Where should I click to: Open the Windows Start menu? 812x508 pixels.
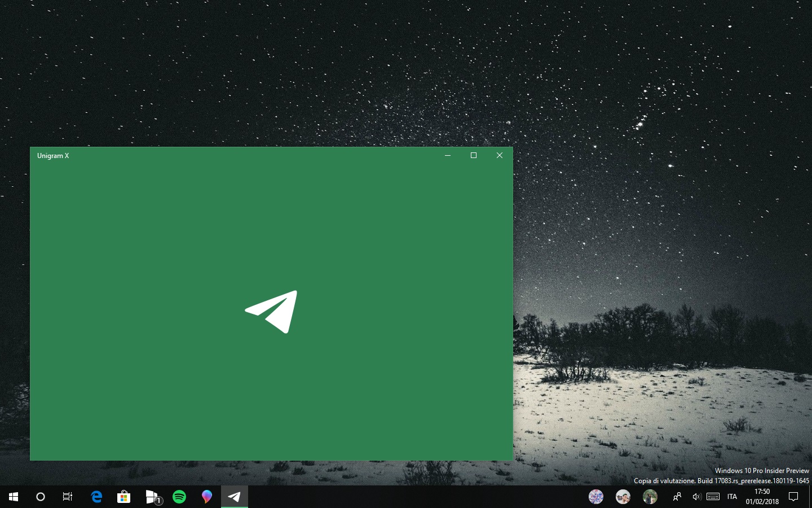(x=14, y=497)
